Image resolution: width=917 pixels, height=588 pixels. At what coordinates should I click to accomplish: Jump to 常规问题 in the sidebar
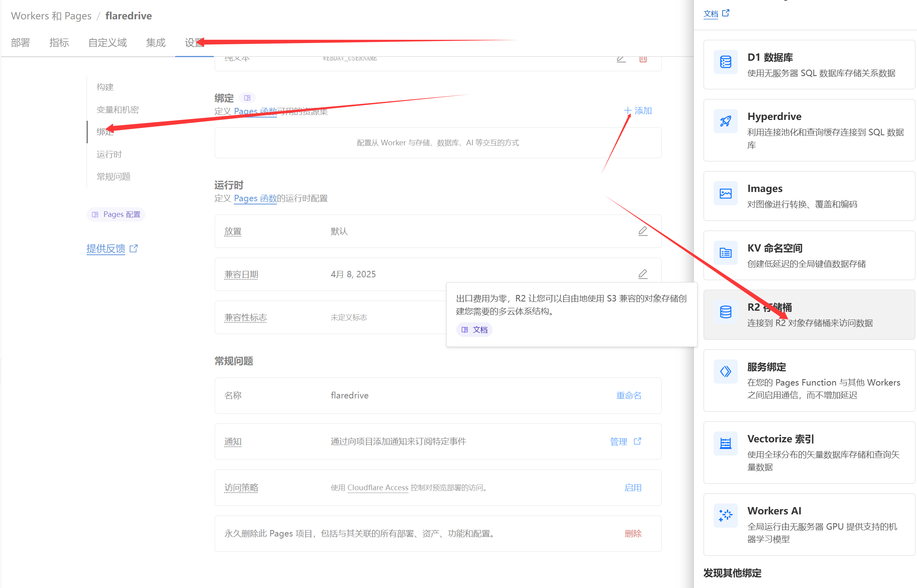click(114, 177)
